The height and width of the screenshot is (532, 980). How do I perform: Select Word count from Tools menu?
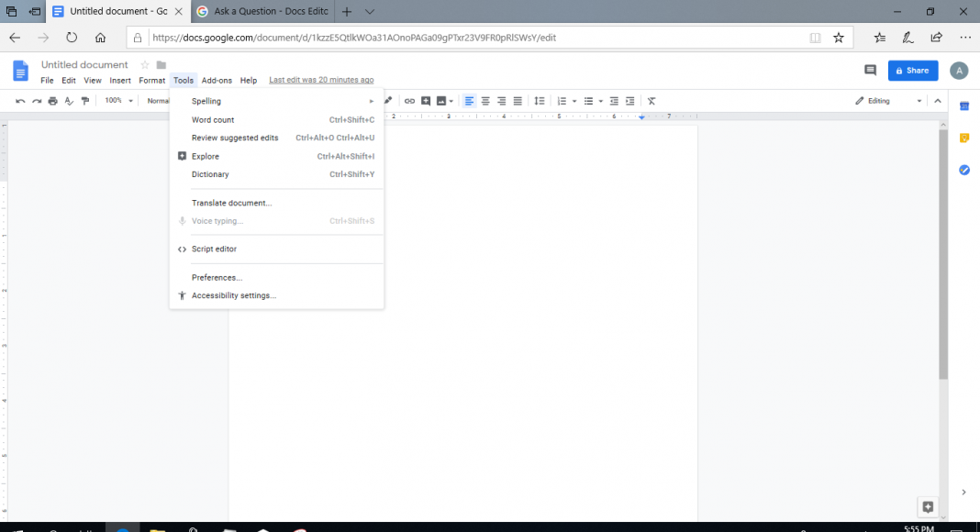coord(276,120)
